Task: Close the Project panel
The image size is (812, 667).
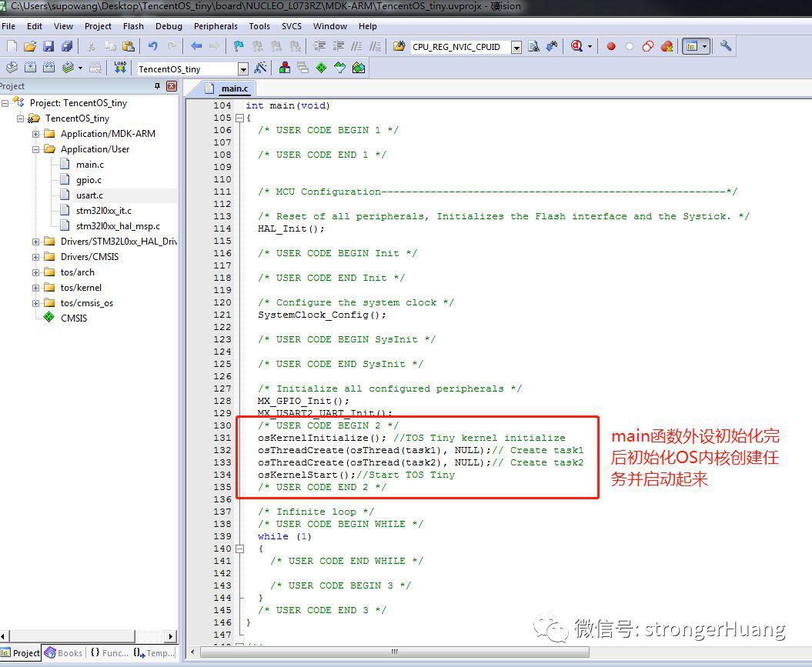Action: (172, 86)
